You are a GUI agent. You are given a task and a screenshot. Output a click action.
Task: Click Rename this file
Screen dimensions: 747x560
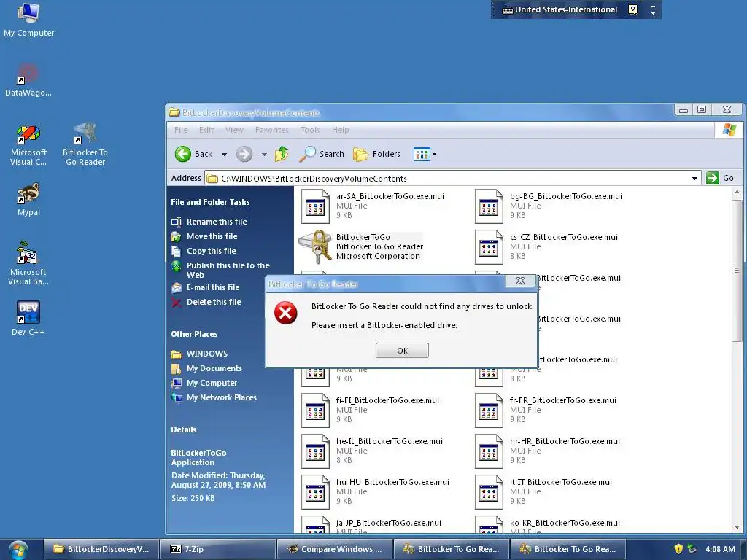[x=216, y=222]
